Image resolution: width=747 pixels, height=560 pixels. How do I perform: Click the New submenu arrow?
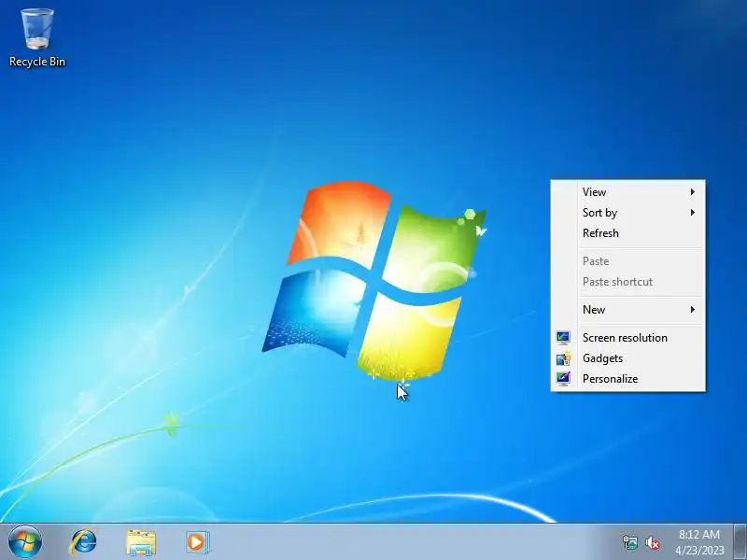[x=693, y=310]
